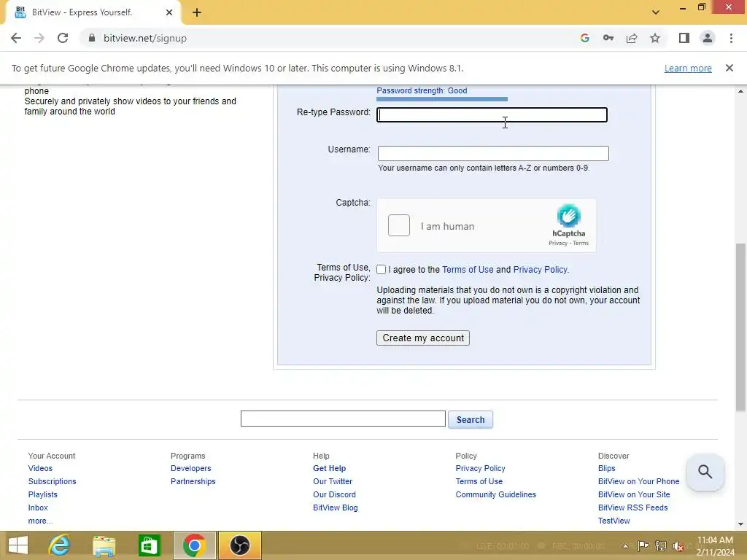Screen dimensions: 747x560
Task: Expand more... under Your Account
Action: [41, 521]
